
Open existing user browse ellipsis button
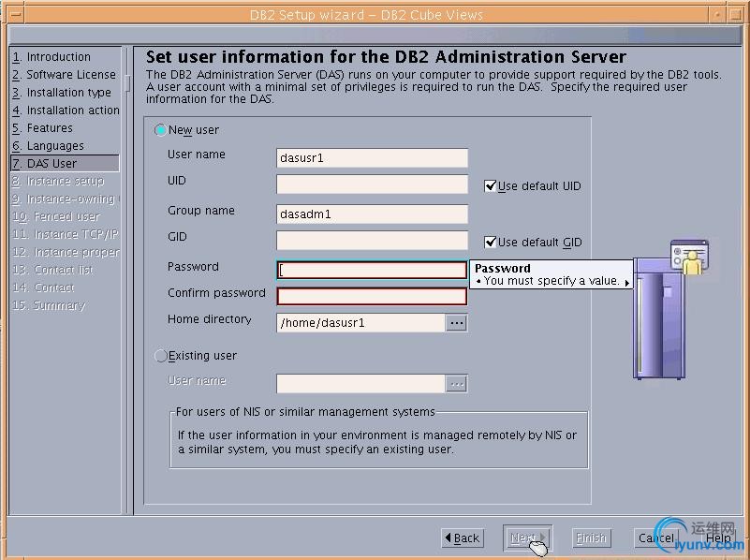click(x=456, y=384)
